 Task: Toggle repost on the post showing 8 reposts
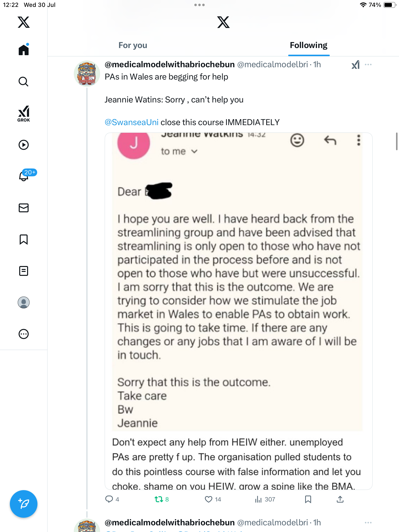(x=162, y=499)
